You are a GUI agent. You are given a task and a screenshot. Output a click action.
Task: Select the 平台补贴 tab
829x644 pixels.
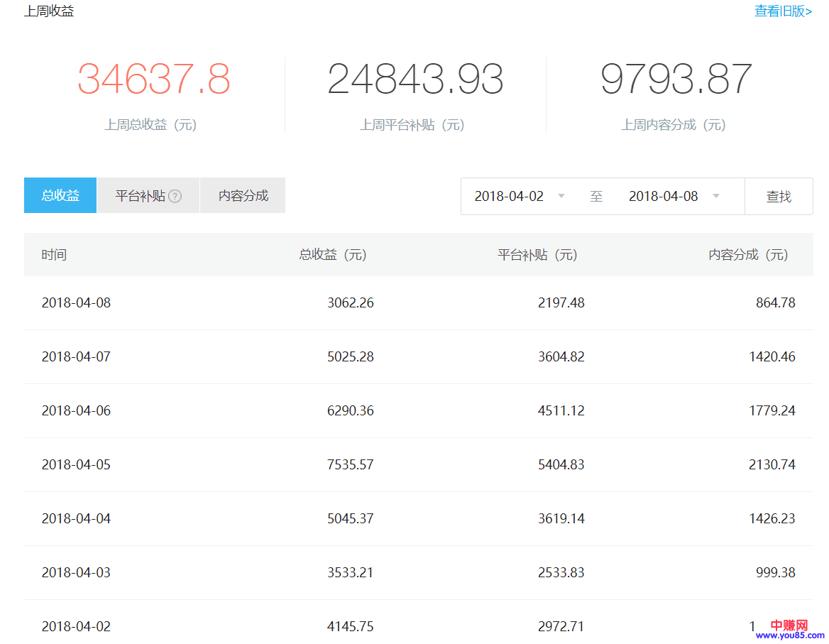[141, 196]
